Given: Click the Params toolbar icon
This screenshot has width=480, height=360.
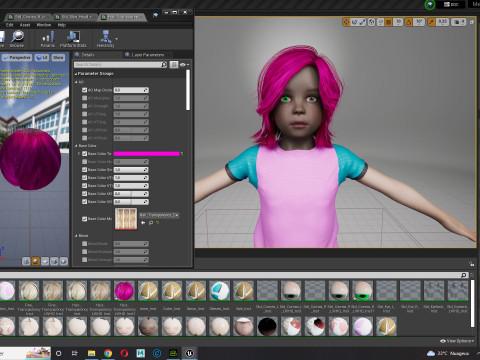Looking at the screenshot, I should (x=48, y=39).
